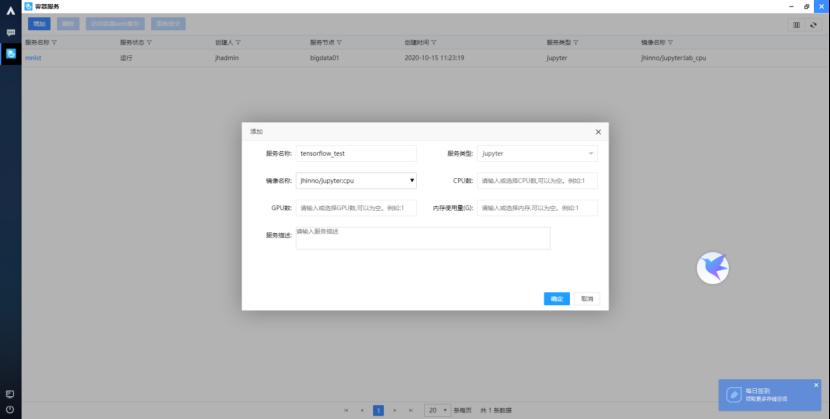Click the blue 确定 confirm button
This screenshot has width=830, height=419.
point(557,298)
